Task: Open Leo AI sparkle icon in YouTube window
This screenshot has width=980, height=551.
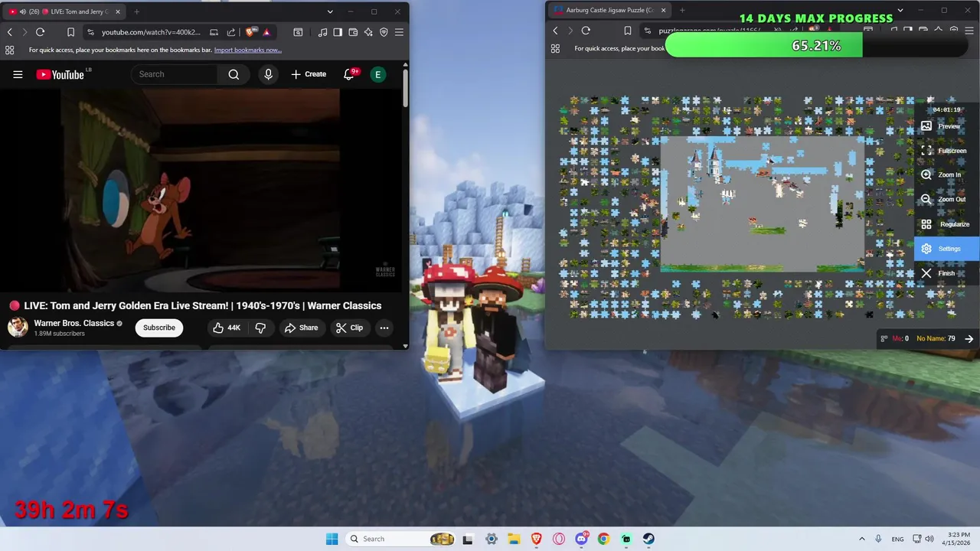Action: click(368, 32)
